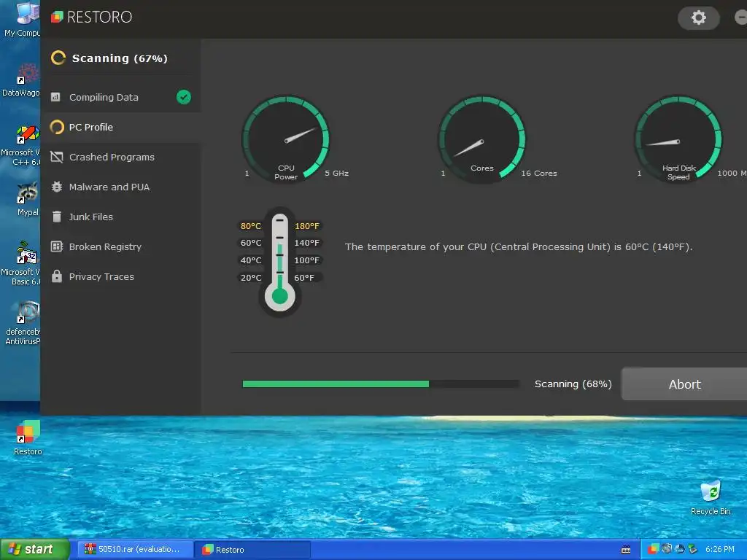This screenshot has width=747, height=560.
Task: Click the 140°F thermometer label
Action: 307,243
